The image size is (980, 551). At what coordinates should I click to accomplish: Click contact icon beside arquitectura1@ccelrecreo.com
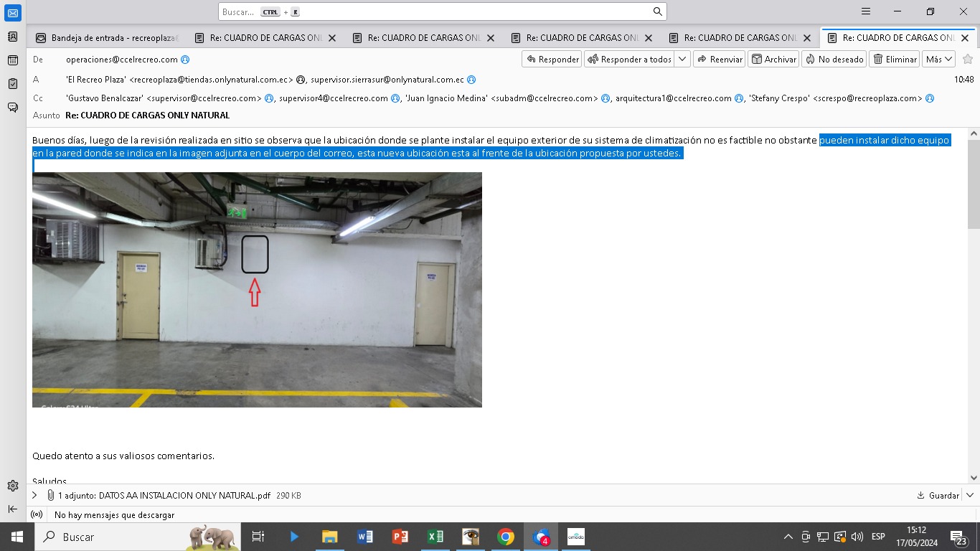click(739, 98)
